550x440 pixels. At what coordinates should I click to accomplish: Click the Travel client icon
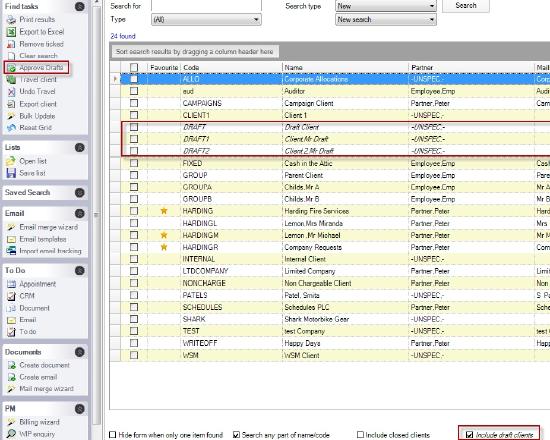pyautogui.click(x=11, y=80)
